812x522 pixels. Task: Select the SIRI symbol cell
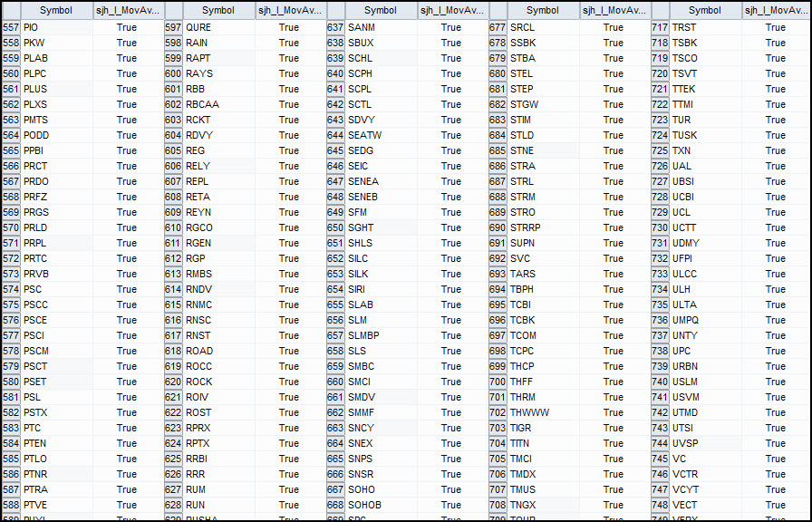coord(381,289)
